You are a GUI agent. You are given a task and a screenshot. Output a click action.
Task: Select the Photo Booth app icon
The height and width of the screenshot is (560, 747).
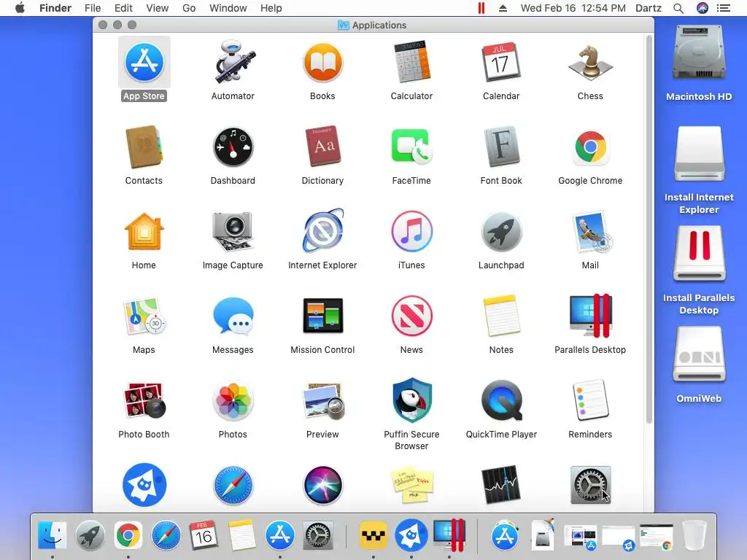point(144,400)
